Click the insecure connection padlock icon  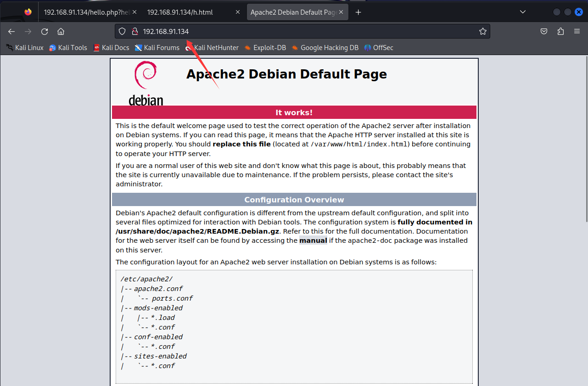pos(134,31)
